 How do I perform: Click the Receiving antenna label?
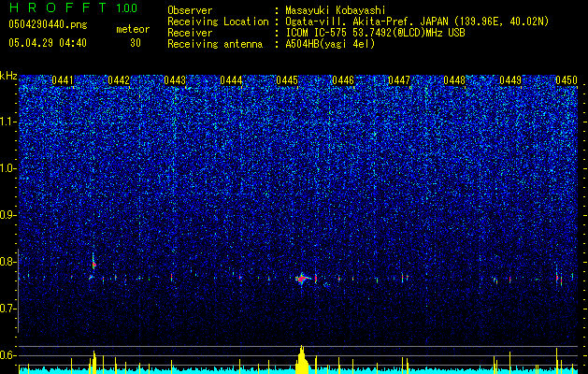(x=215, y=44)
